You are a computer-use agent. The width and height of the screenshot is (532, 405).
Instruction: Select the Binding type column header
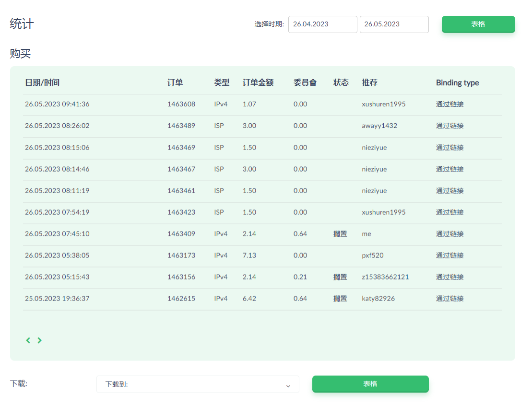(x=457, y=83)
